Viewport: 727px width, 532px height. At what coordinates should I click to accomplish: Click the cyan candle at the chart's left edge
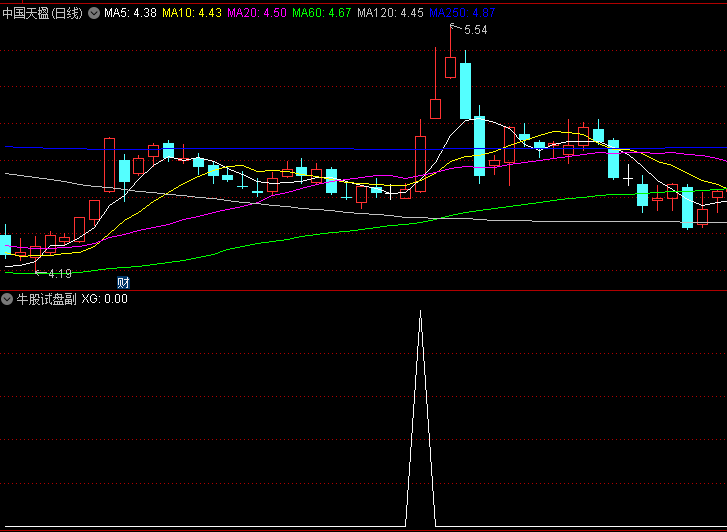coord(5,245)
